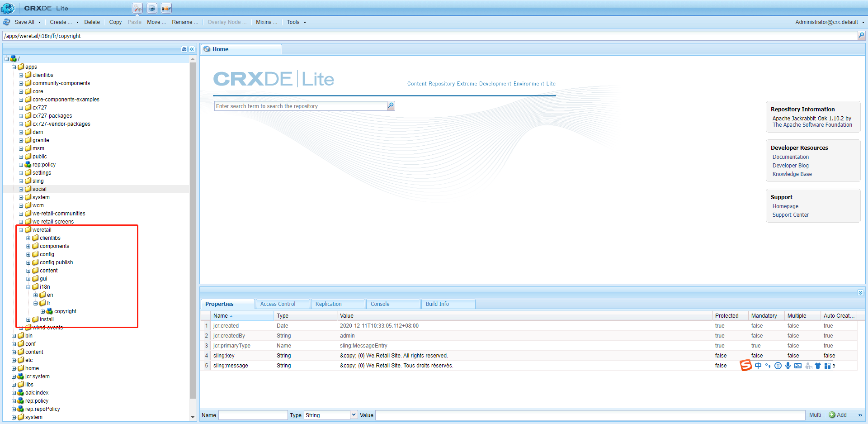Click the CRXDE globe logo icon
Viewport: 868px width, 424px height.
(8, 8)
